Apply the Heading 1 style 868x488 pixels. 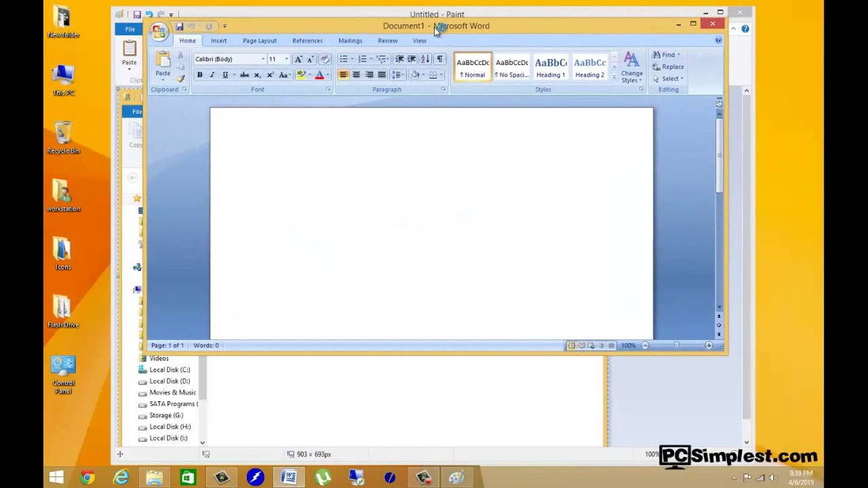point(551,67)
